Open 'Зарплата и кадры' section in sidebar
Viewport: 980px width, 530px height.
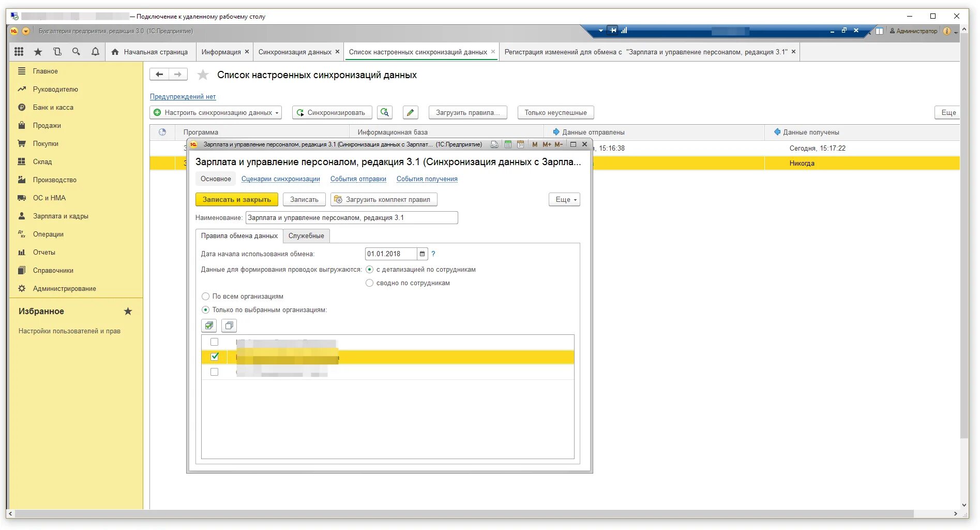(x=61, y=216)
